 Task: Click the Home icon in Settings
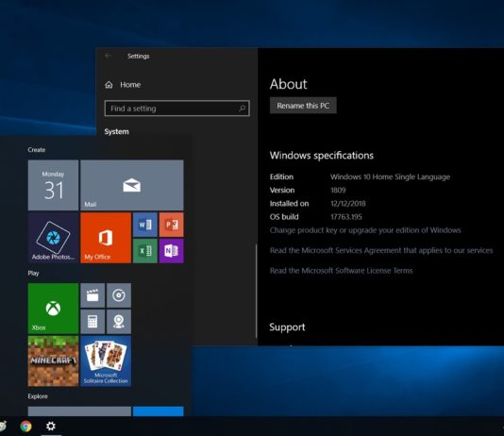pos(109,85)
